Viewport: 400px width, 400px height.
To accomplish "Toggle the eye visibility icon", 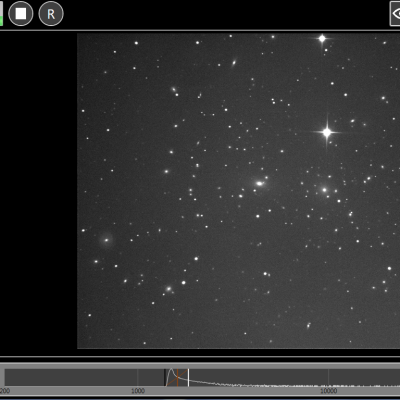I will click(395, 13).
